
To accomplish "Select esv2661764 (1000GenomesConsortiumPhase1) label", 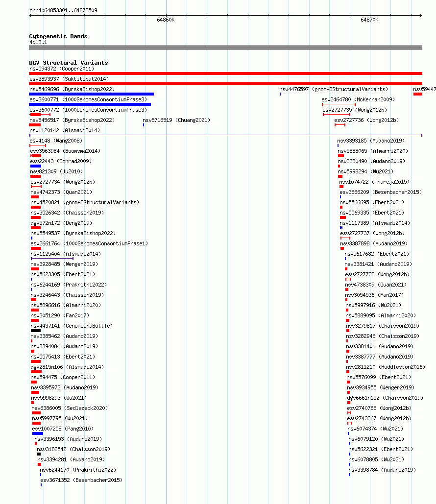I will (x=89, y=243).
